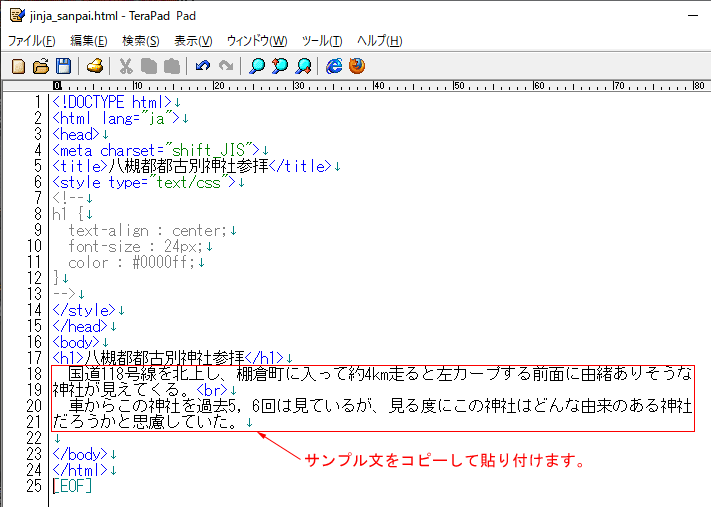
Task: Click the Find magnifier icon
Action: (257, 66)
